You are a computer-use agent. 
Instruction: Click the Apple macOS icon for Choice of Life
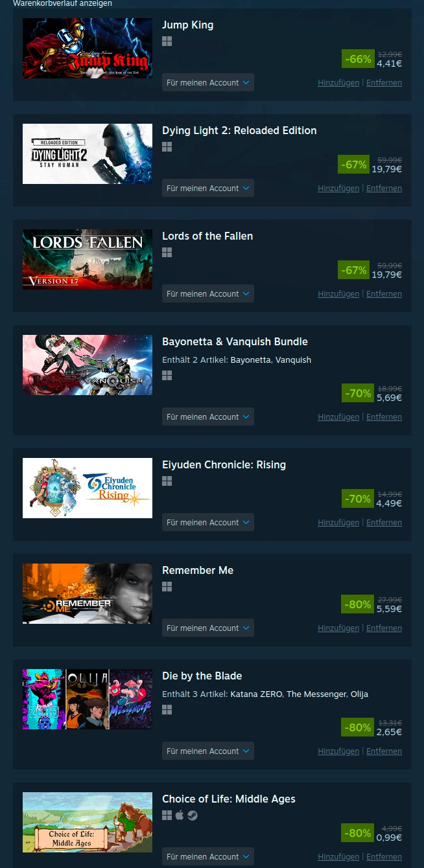tap(180, 816)
